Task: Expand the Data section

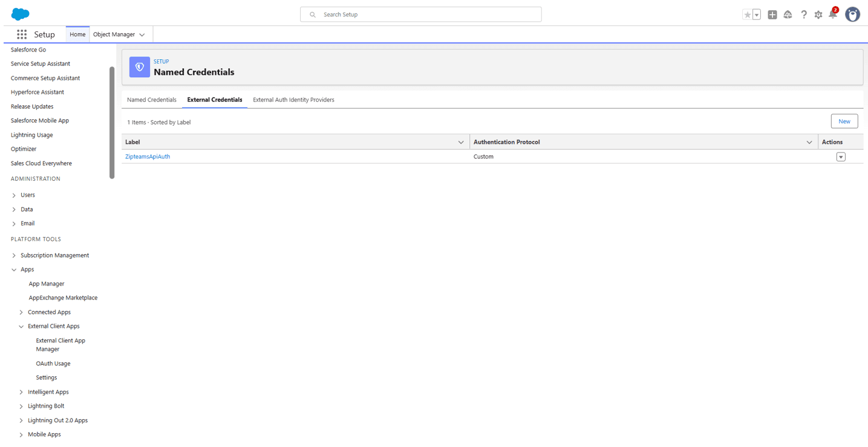Action: pyautogui.click(x=14, y=209)
